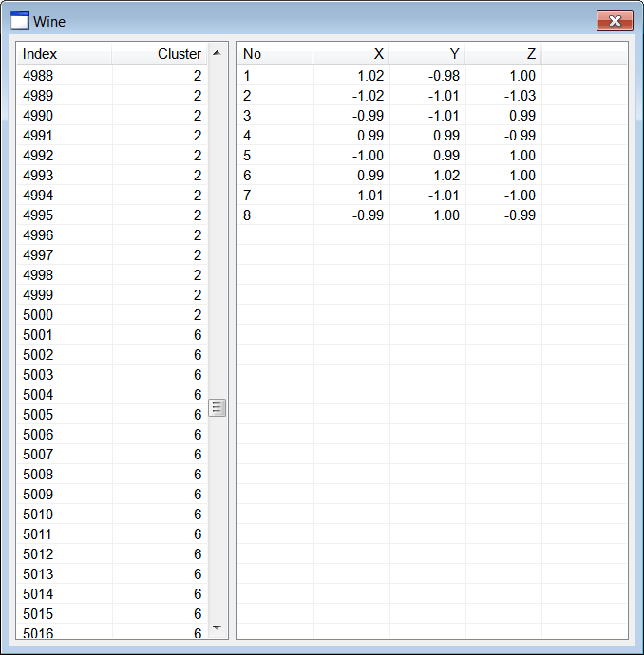Viewport: 644px width, 655px height.
Task: Select row with index 4990
Action: click(x=112, y=115)
